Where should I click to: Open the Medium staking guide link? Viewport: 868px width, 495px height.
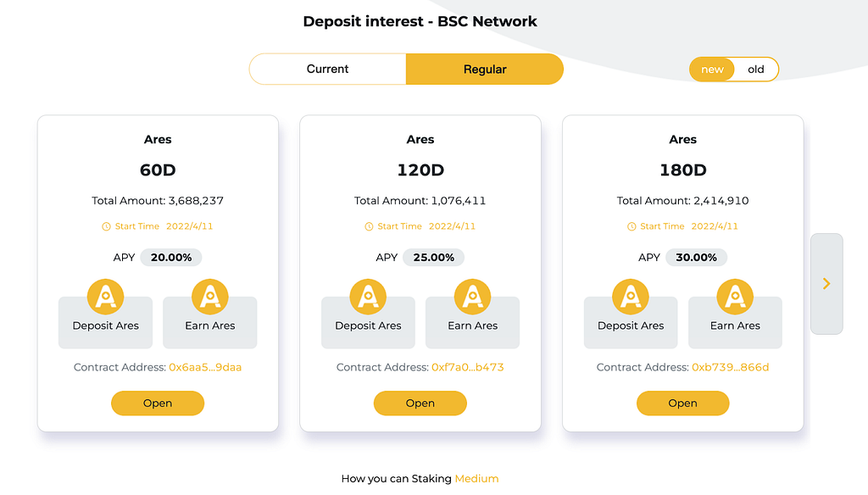coord(476,478)
